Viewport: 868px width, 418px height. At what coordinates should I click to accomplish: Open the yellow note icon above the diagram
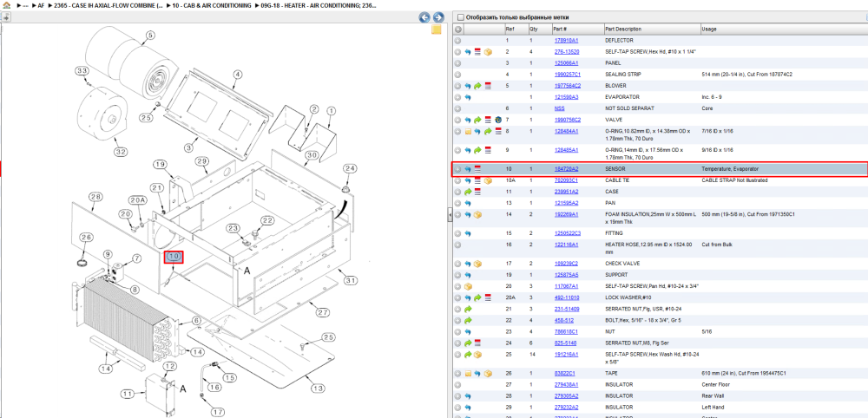(437, 29)
